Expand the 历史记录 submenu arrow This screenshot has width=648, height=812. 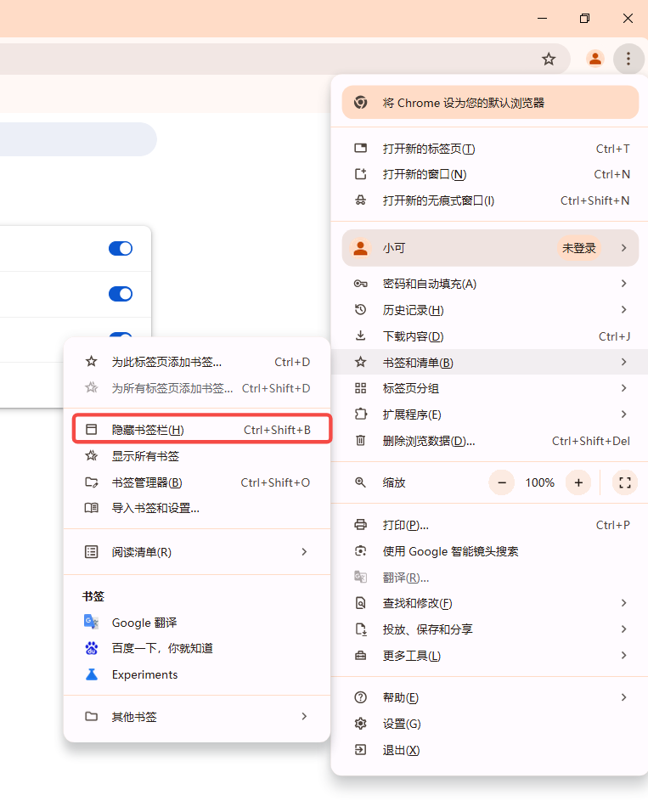624,310
